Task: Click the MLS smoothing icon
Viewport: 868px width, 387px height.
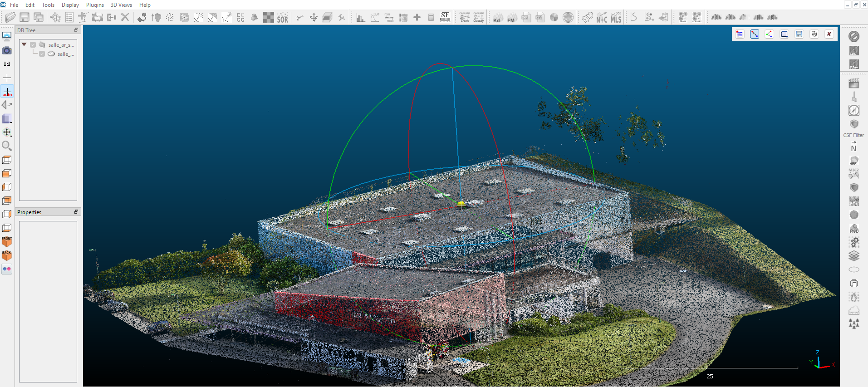Action: pos(616,17)
